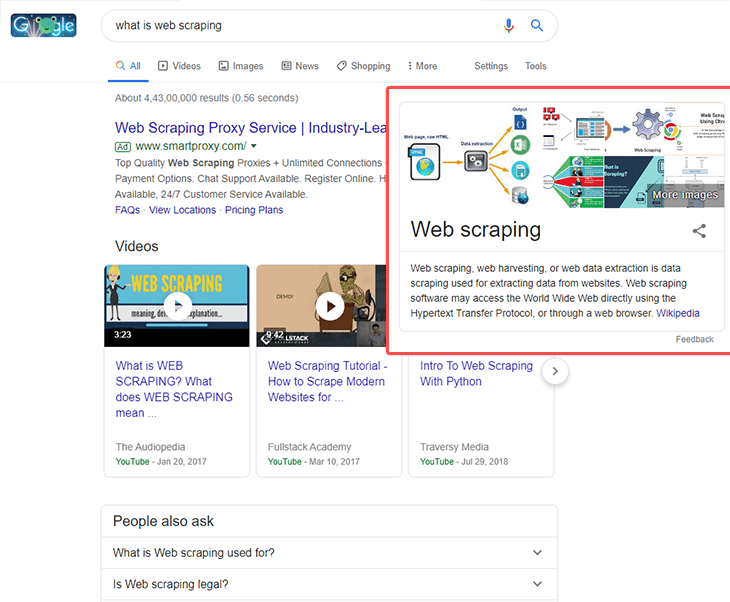Image resolution: width=730 pixels, height=602 pixels.
Task: Open the Ad dropdown arrow next to smartproxy.com
Action: click(254, 146)
